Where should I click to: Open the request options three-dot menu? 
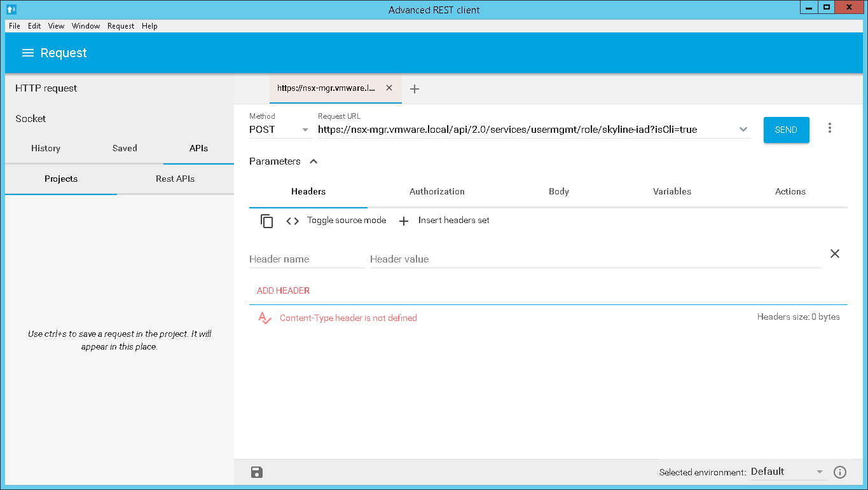tap(829, 128)
